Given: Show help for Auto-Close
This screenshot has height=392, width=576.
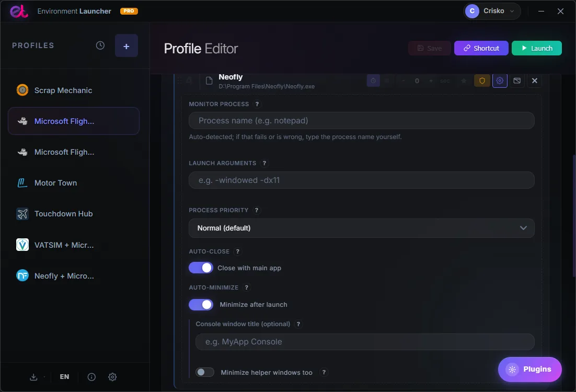Looking at the screenshot, I should [238, 251].
